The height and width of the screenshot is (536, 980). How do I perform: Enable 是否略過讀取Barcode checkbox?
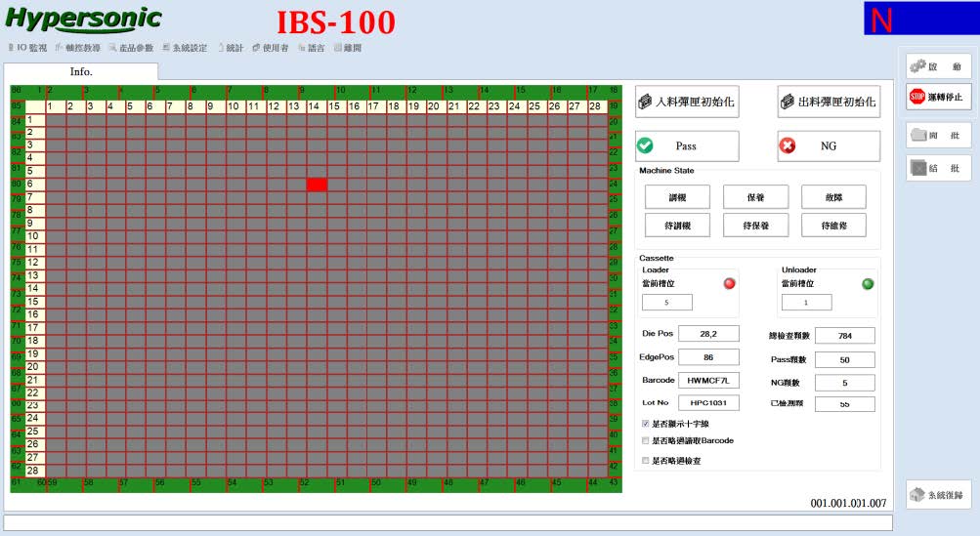click(646, 440)
